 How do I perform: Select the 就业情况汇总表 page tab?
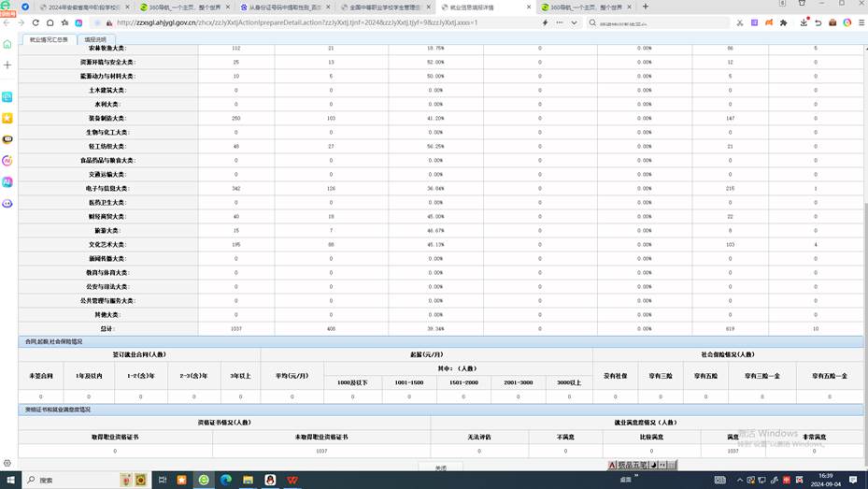[x=49, y=40]
